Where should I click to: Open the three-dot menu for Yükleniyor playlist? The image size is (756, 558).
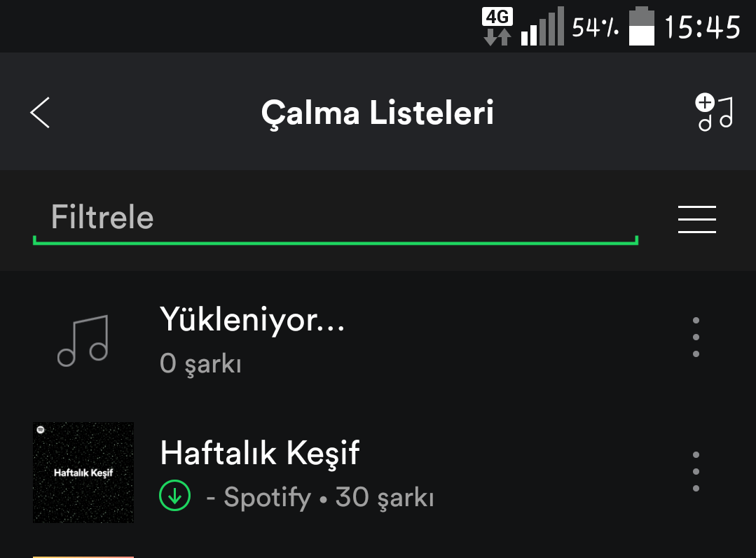[x=696, y=337]
